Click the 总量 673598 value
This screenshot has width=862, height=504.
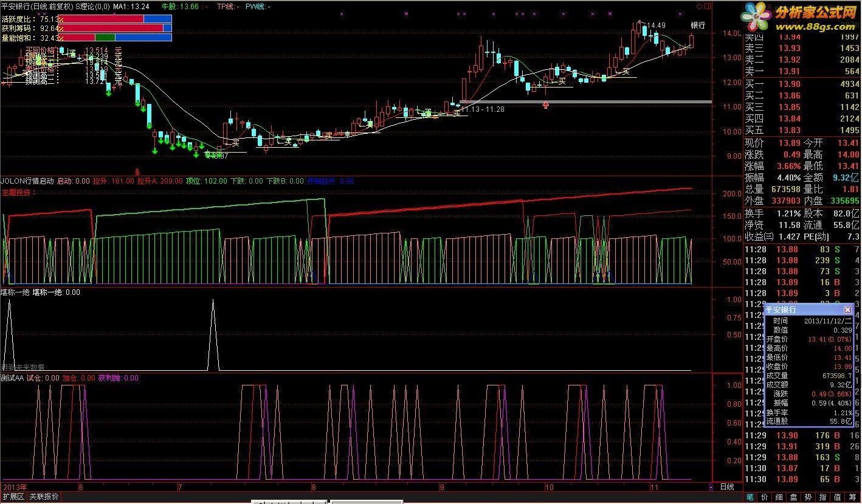click(785, 190)
